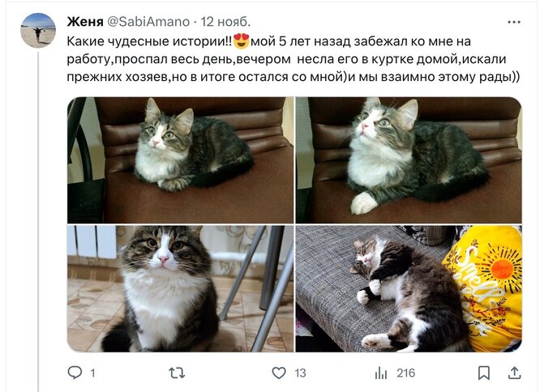Open photo of cat looking upward
540x392 pixels.
click(x=409, y=160)
